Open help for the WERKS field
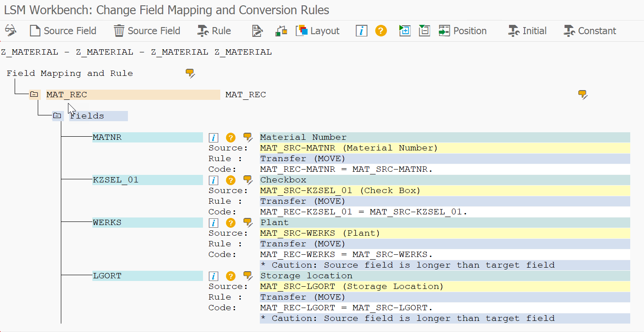The height and width of the screenshot is (332, 644). pos(231,223)
